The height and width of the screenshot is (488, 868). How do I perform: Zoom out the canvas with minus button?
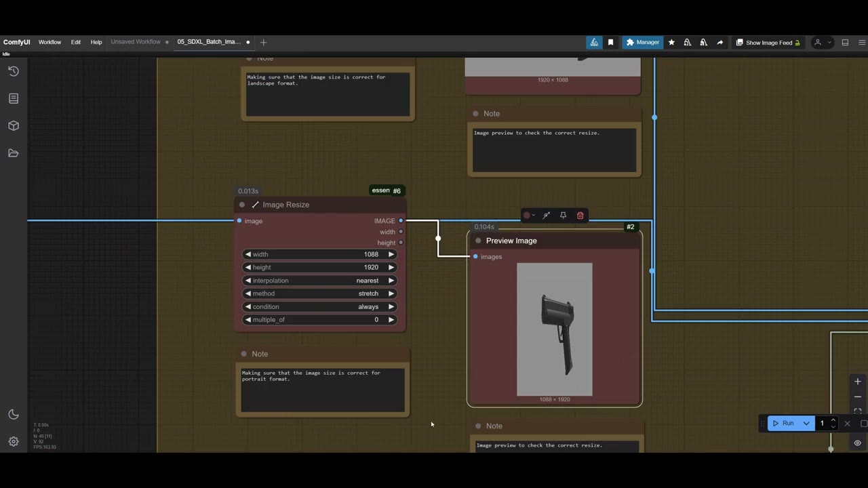pos(858,396)
